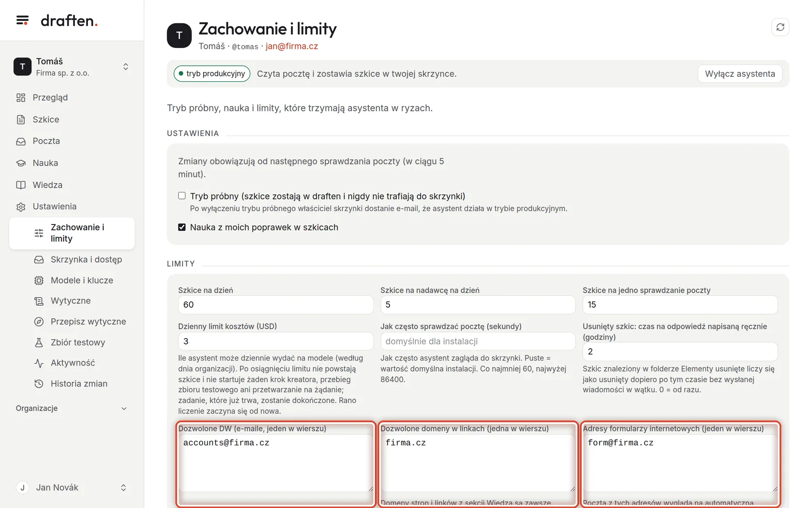Screen dimensions: 812x508
Task: Open Przegląd via its dashboard icon
Action: [x=21, y=98]
